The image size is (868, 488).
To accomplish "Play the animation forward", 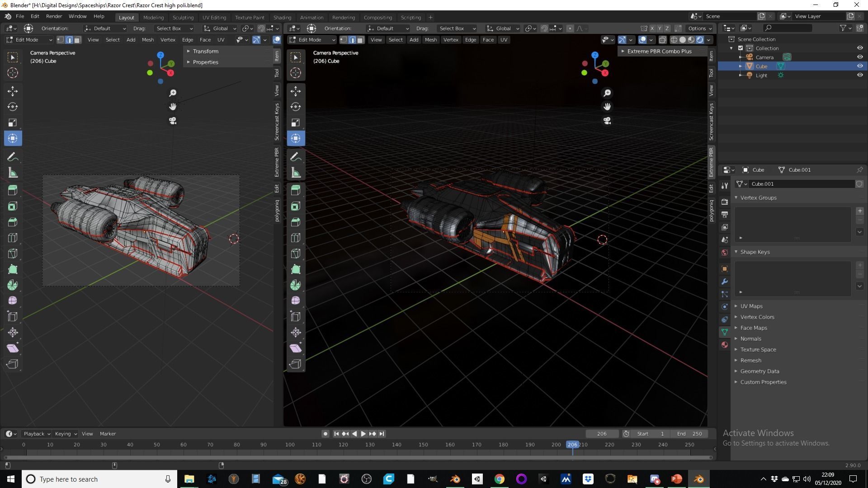I will coord(363,434).
